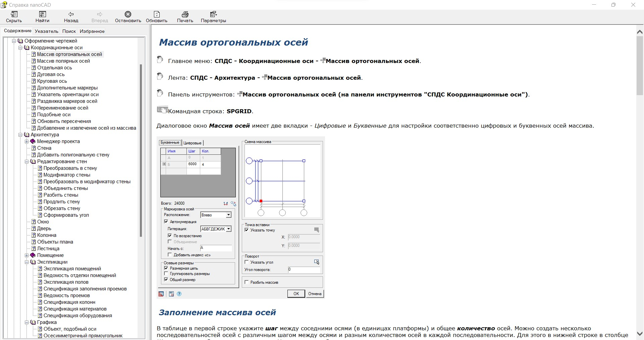Image resolution: width=644 pixels, height=340 pixels.
Task: Switch to the Поиск tab
Action: 69,31
